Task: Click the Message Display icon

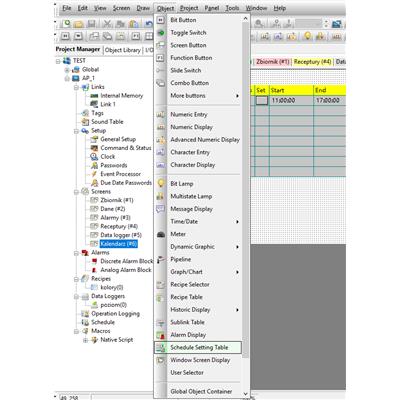Action: pyautogui.click(x=161, y=209)
